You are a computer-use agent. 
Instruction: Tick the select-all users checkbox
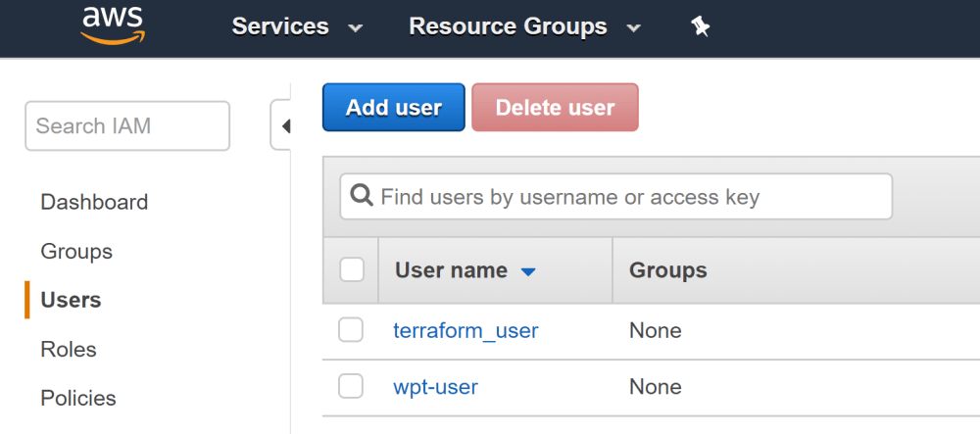(352, 270)
